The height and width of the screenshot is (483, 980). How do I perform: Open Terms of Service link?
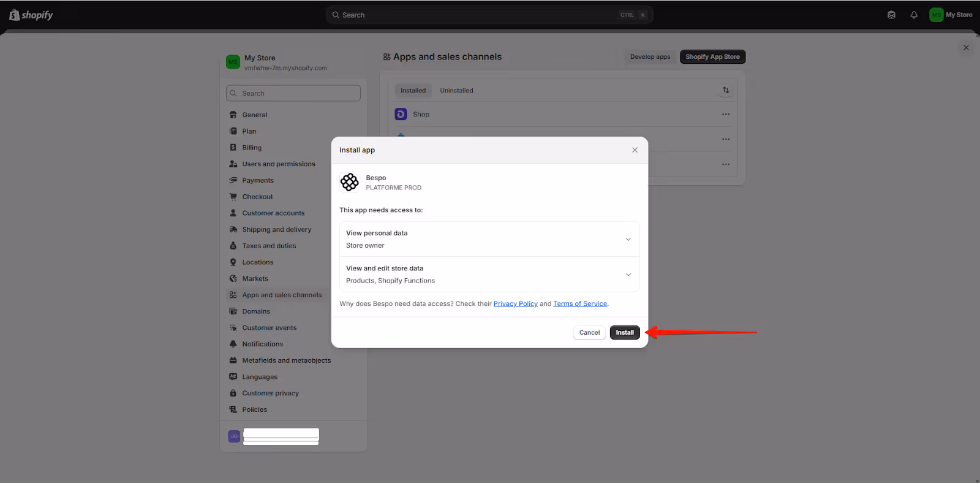click(580, 303)
